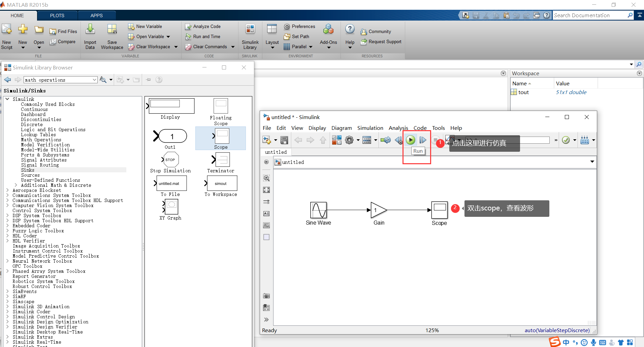The width and height of the screenshot is (644, 347).
Task: Save the untitled Simulink model
Action: [284, 140]
